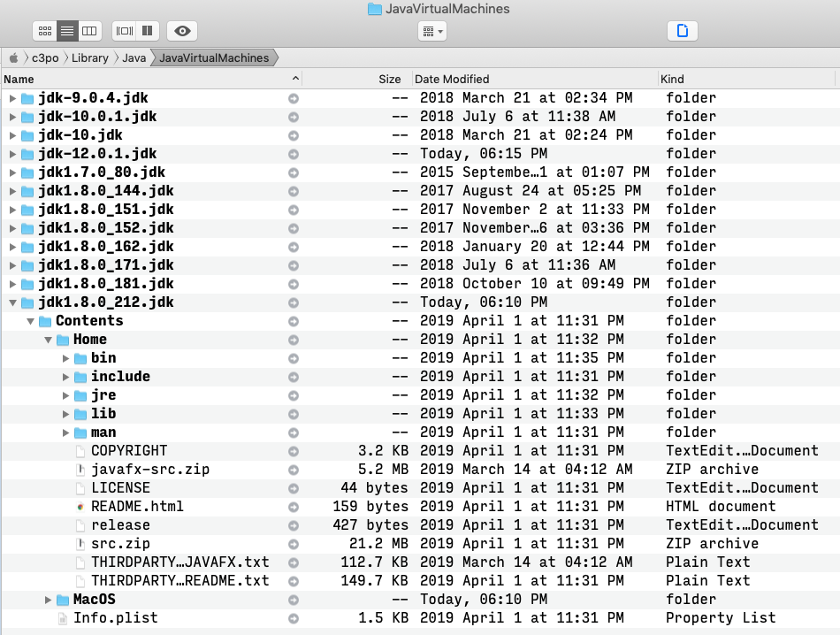This screenshot has height=635, width=840.
Task: Collapse the Home folder
Action: click(49, 340)
